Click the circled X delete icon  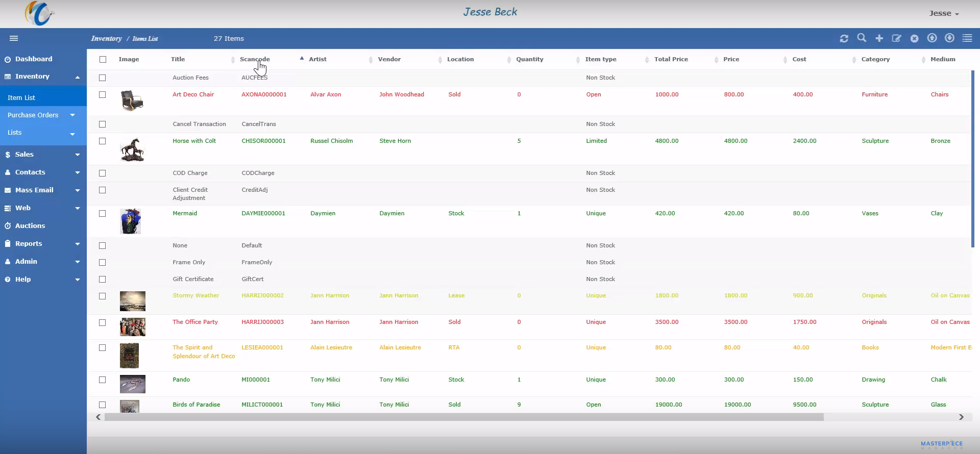(914, 38)
